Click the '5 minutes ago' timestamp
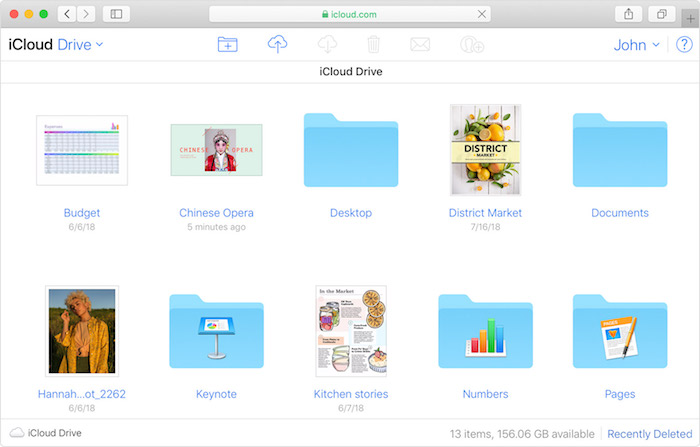 pos(217,227)
